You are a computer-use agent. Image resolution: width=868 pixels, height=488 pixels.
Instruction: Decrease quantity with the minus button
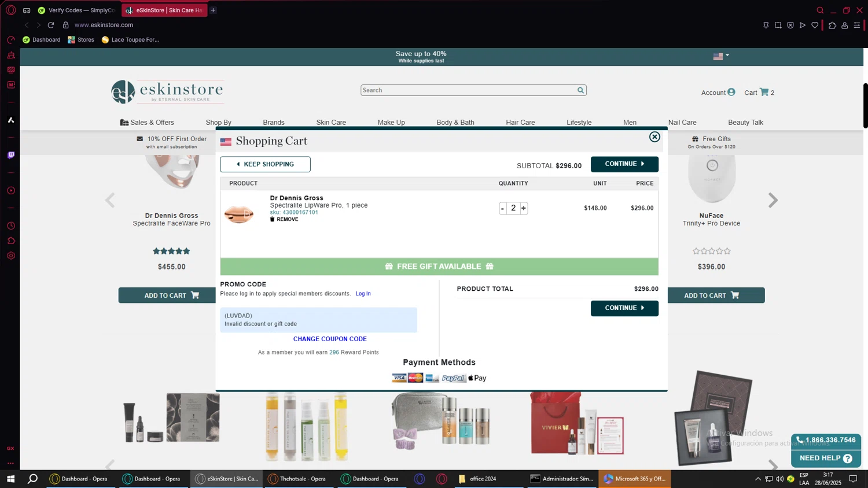point(502,208)
